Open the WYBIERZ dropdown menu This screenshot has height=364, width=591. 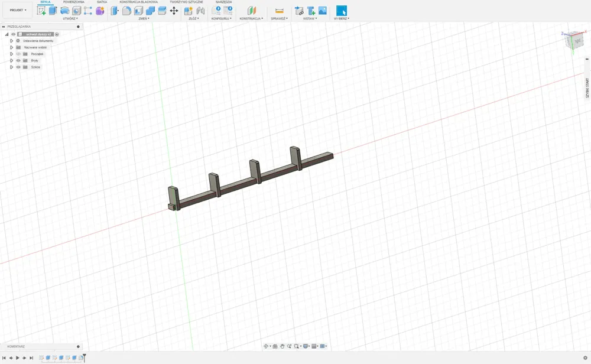pyautogui.click(x=342, y=18)
